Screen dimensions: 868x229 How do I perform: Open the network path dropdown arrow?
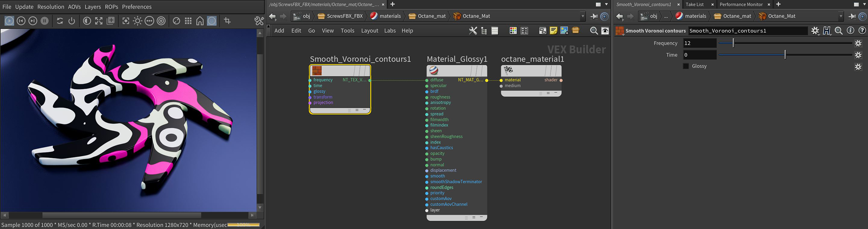(x=582, y=16)
